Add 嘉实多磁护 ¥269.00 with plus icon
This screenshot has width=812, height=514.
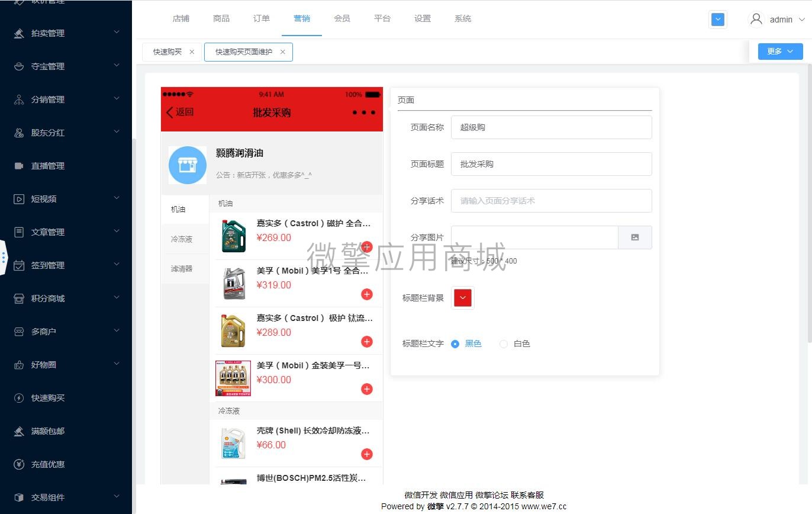click(x=367, y=247)
